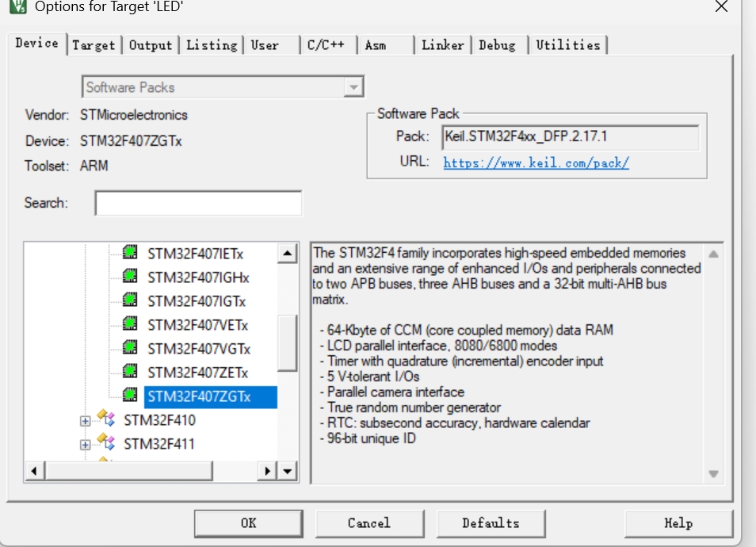This screenshot has width=756, height=547.
Task: Confirm with the OK button
Action: [249, 523]
